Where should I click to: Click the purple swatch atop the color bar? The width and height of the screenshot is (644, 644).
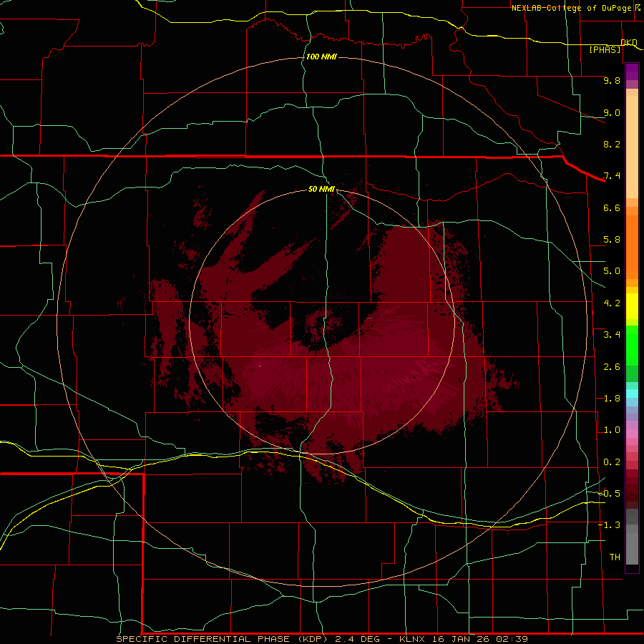click(632, 72)
